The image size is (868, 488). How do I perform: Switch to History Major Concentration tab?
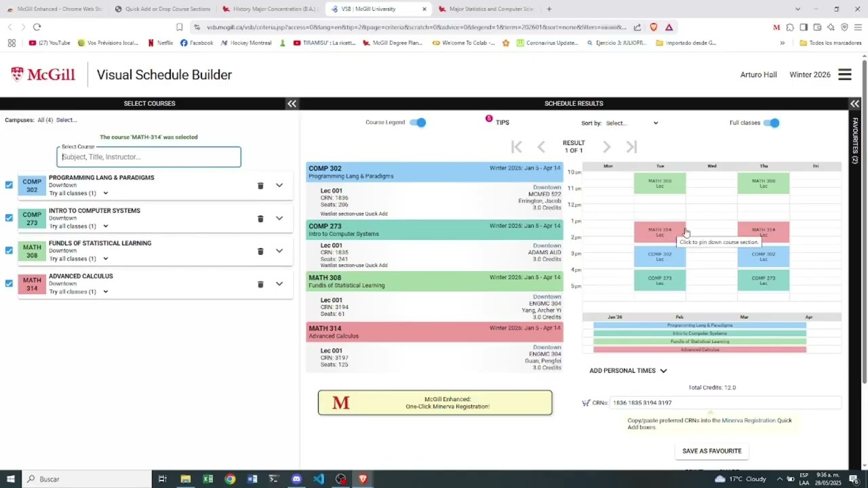[271, 9]
